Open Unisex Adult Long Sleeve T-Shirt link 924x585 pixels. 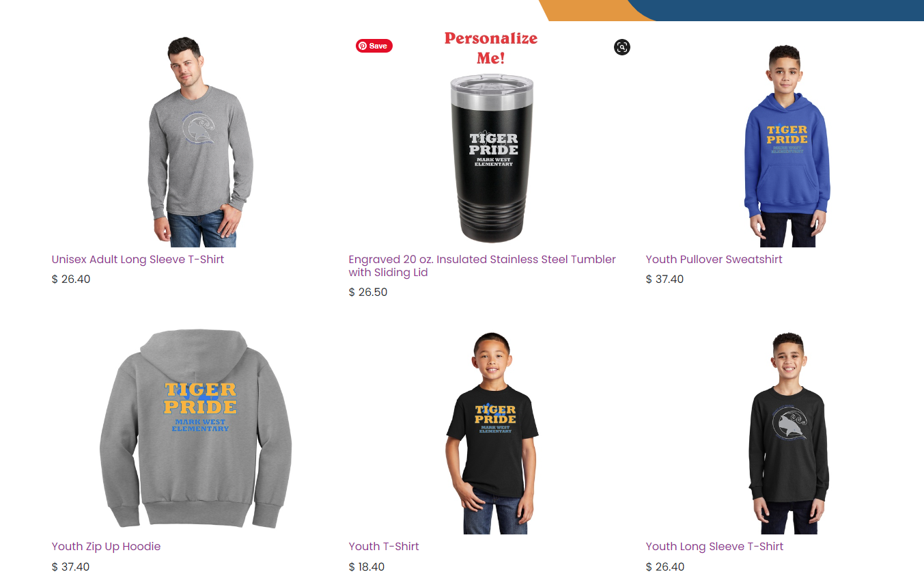[x=138, y=260]
